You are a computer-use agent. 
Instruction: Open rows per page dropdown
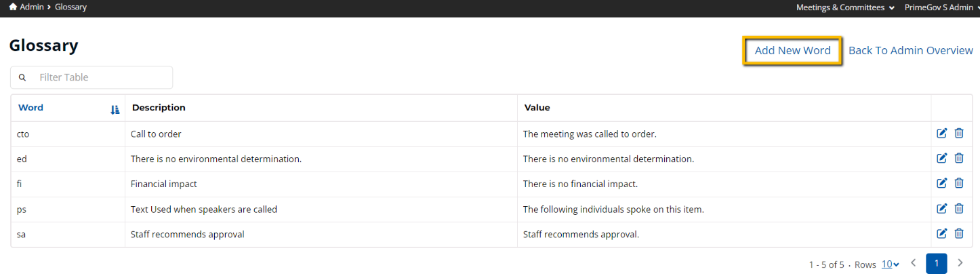click(x=890, y=264)
